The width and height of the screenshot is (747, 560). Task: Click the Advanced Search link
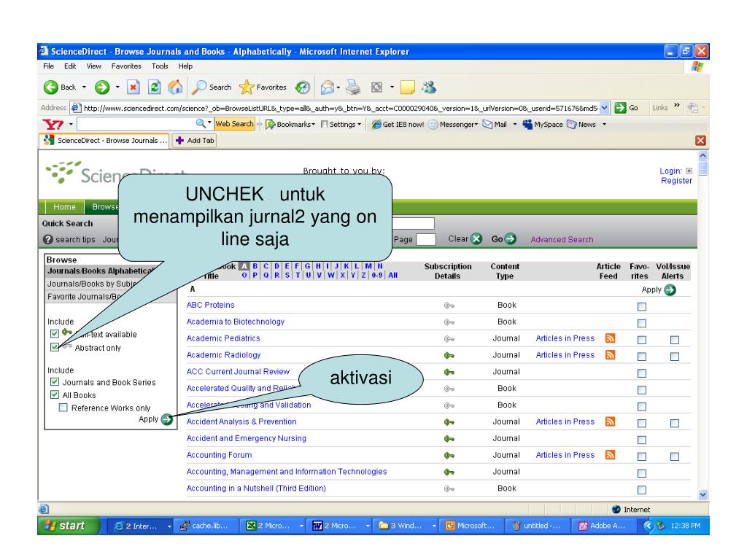(562, 239)
